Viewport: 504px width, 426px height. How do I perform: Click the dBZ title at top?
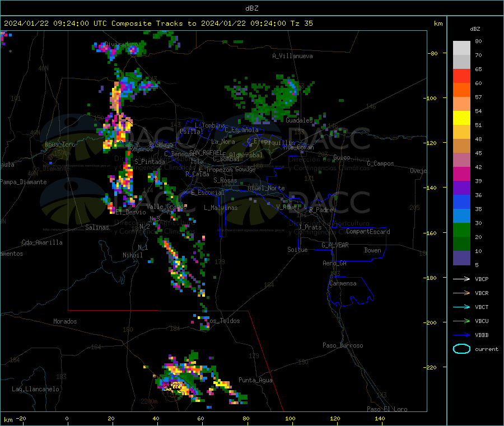coord(251,8)
